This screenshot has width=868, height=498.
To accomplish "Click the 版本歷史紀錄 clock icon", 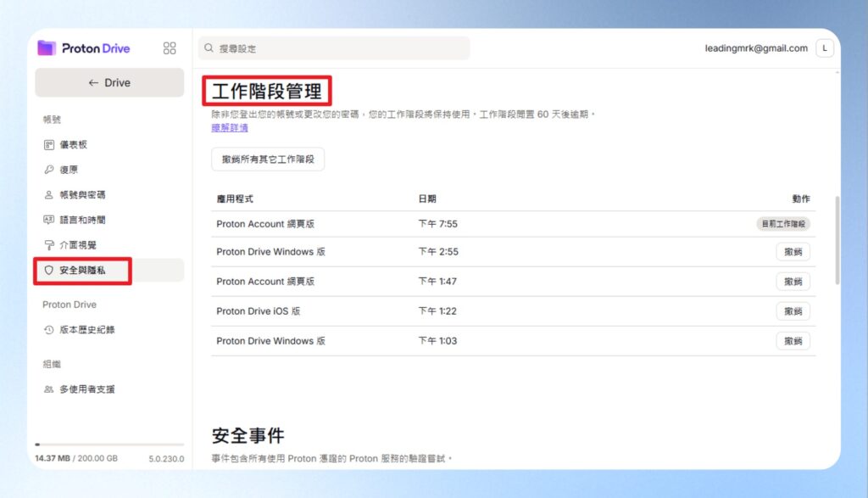I will 48,330.
